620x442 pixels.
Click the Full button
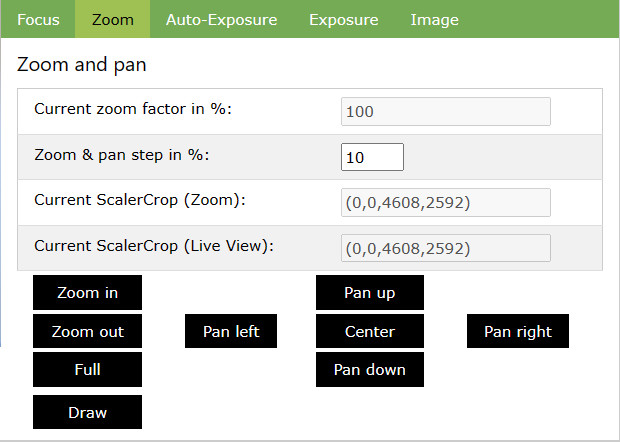click(x=87, y=369)
